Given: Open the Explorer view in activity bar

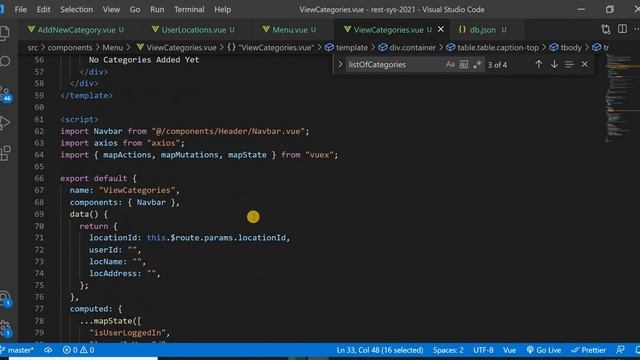Looking at the screenshot, I should 5,33.
